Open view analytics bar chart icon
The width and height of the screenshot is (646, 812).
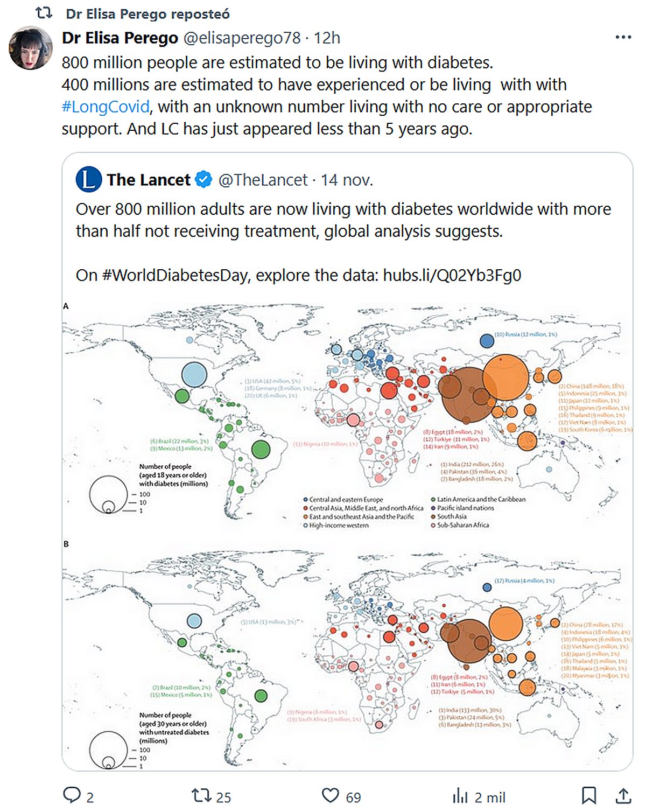point(460,796)
